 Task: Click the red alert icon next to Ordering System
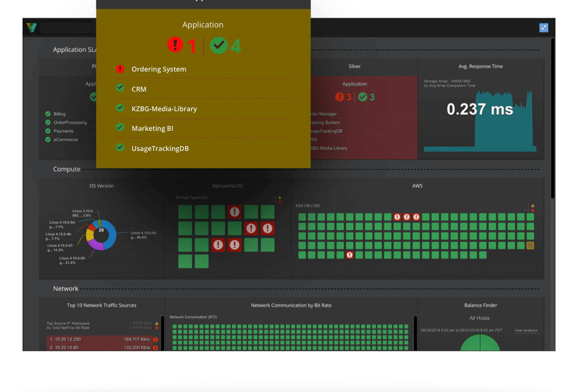coord(120,69)
